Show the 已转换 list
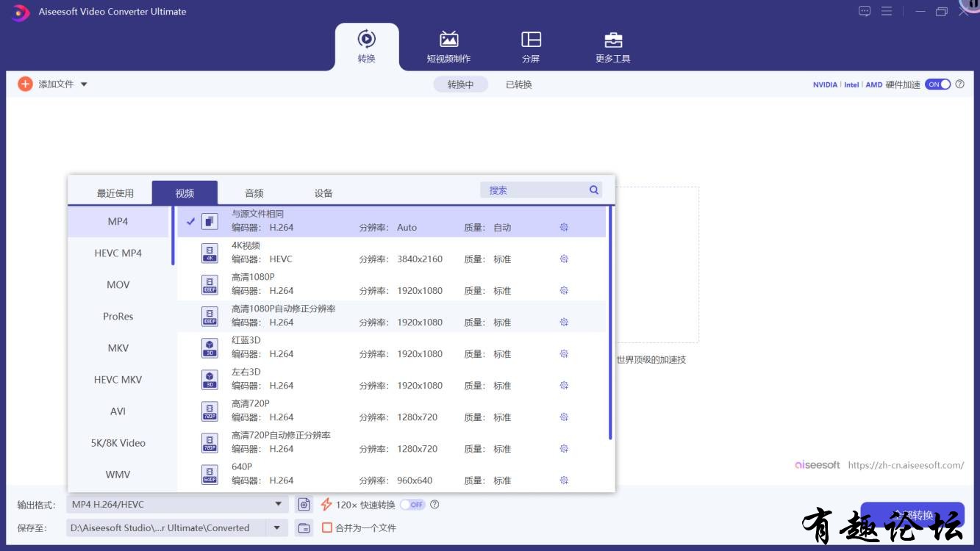Viewport: 980px width, 551px height. (x=519, y=84)
